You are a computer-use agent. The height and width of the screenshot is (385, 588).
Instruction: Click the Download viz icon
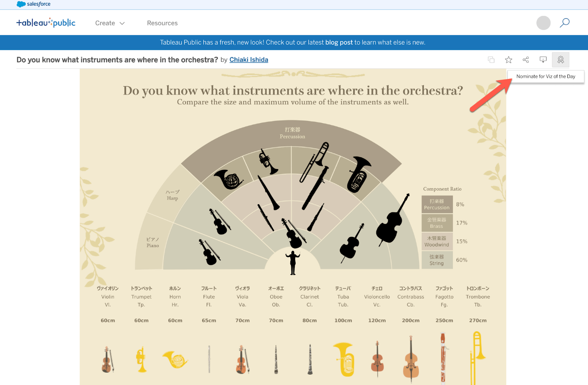coord(543,59)
